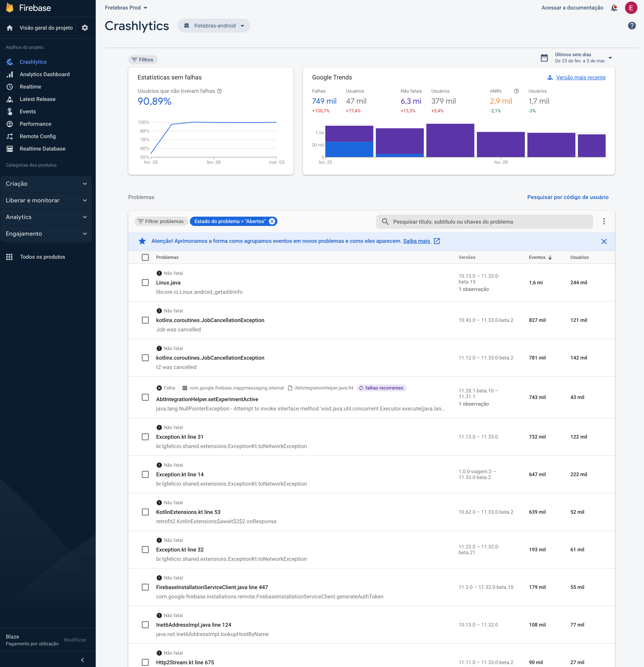The height and width of the screenshot is (667, 644).
Task: Click the calendar date range icon
Action: pyautogui.click(x=544, y=58)
